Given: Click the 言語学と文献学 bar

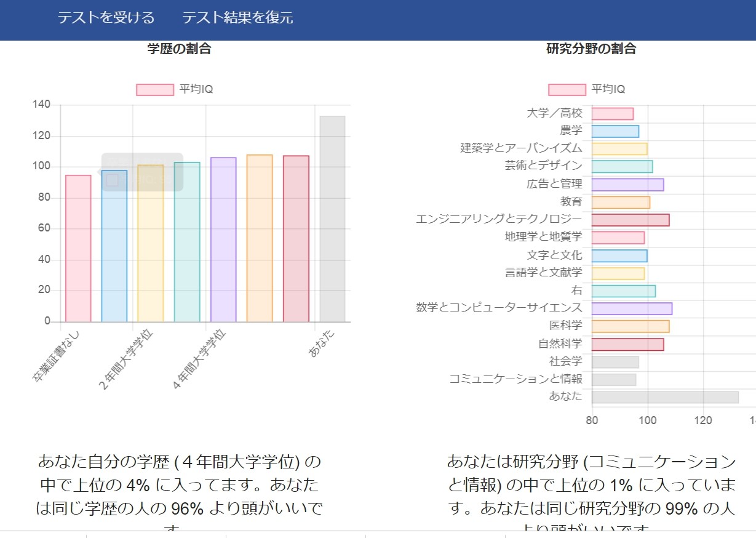Looking at the screenshot, I should click(x=618, y=273).
